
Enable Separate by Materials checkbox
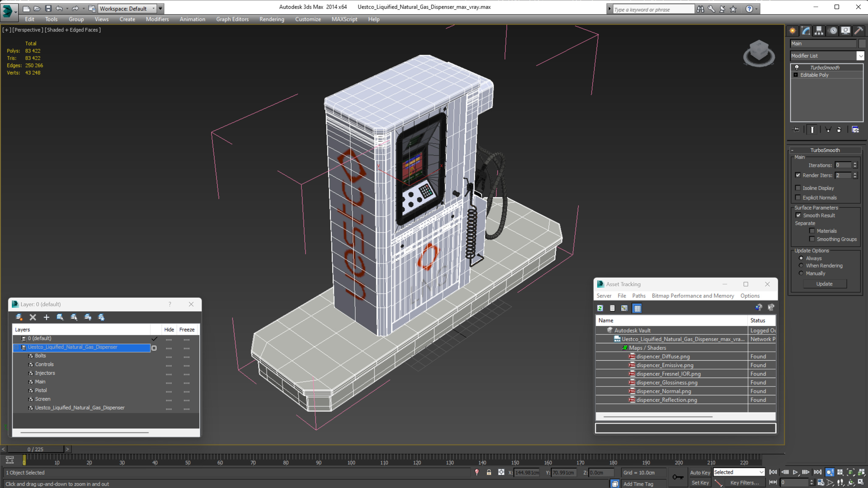(812, 231)
